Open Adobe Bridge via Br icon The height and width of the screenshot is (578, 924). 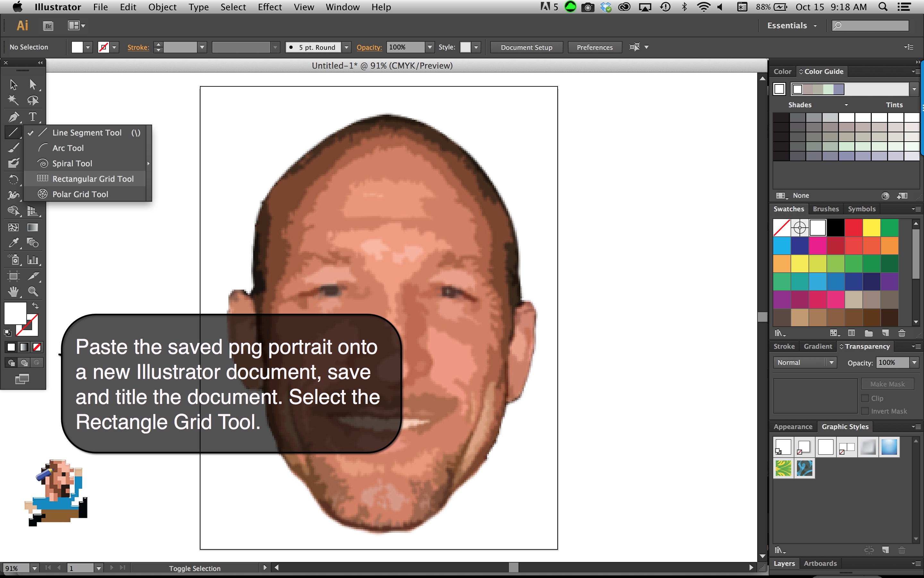[48, 26]
